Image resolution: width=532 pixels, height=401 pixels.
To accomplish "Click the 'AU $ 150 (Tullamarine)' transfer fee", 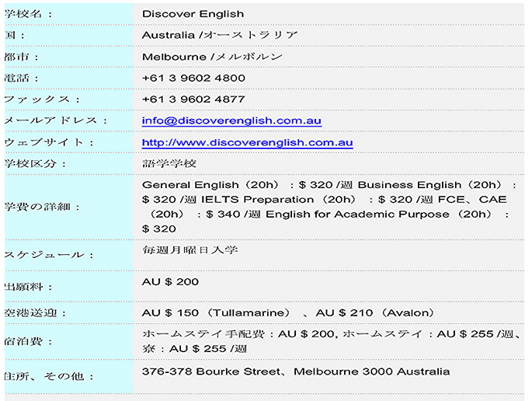I will [x=216, y=312].
